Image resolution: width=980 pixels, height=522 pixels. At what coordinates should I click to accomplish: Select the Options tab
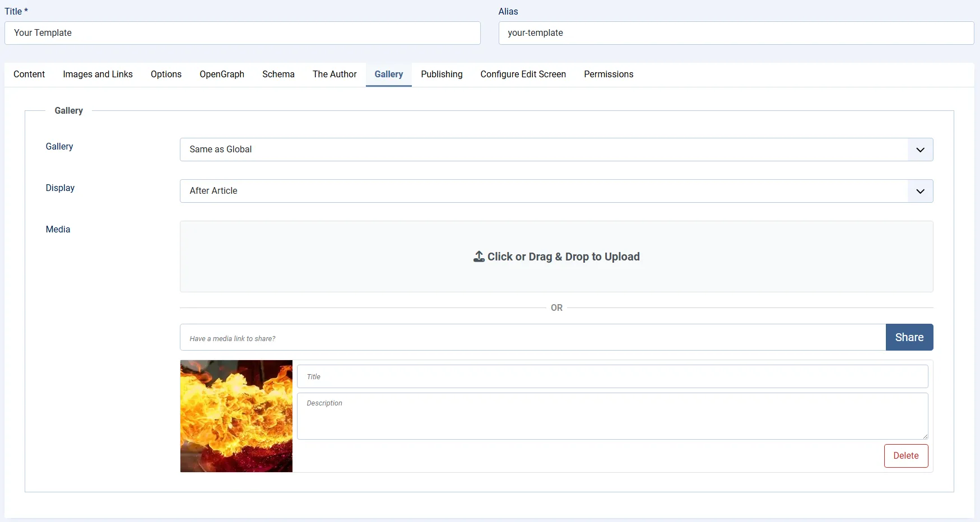click(166, 74)
